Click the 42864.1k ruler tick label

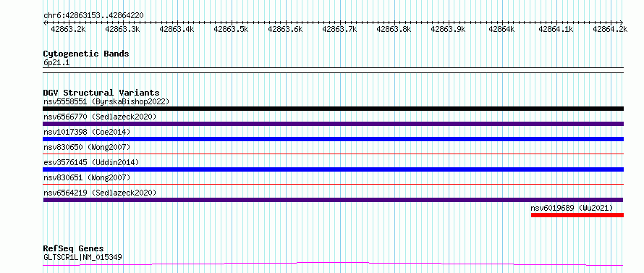(x=556, y=29)
